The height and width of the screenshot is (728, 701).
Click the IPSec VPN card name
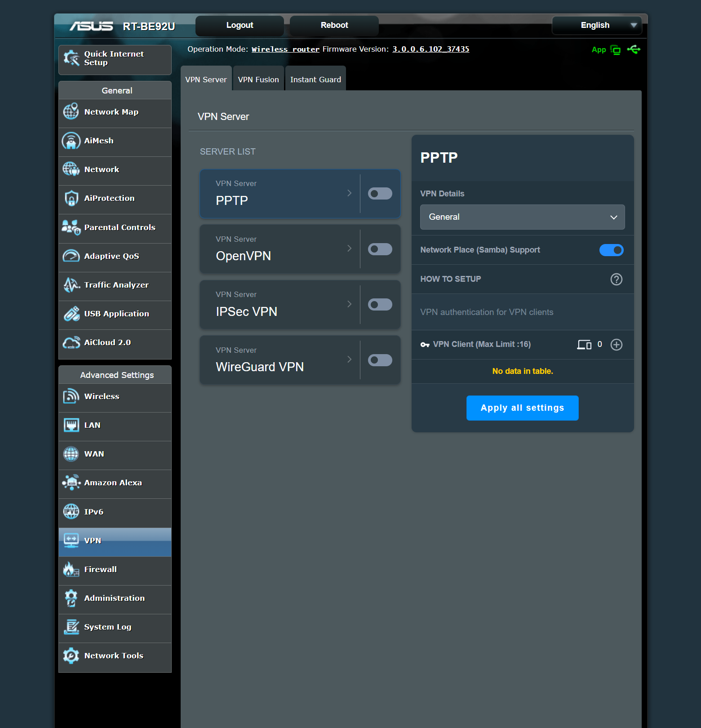tap(246, 312)
